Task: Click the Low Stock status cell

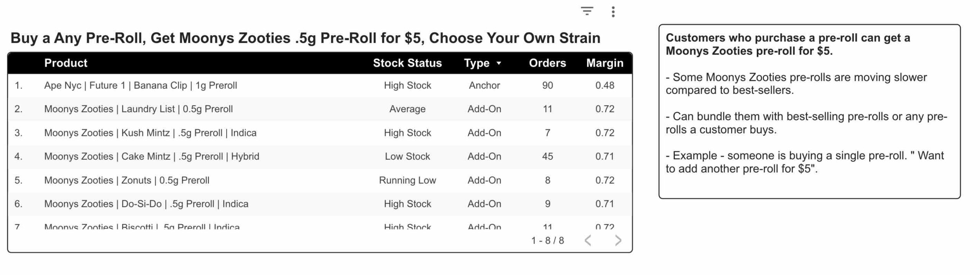Action: tap(407, 156)
